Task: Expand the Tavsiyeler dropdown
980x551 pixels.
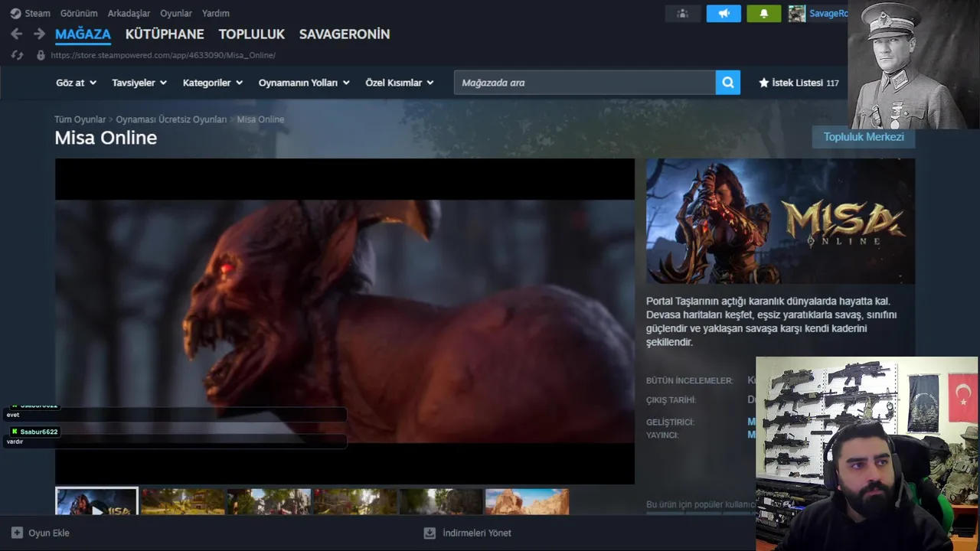Action: 139,83
